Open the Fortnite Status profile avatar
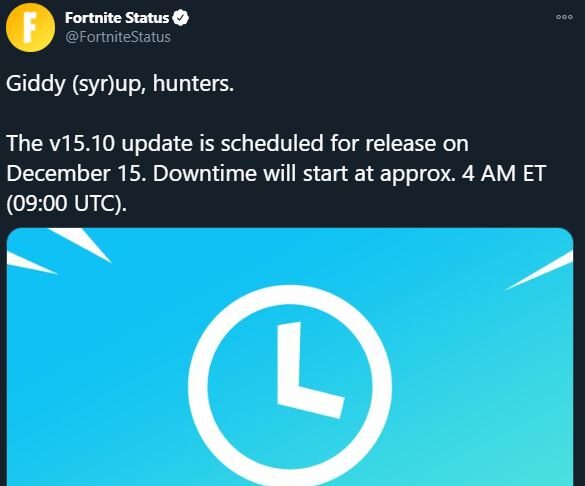This screenshot has height=486, width=585. (x=31, y=27)
